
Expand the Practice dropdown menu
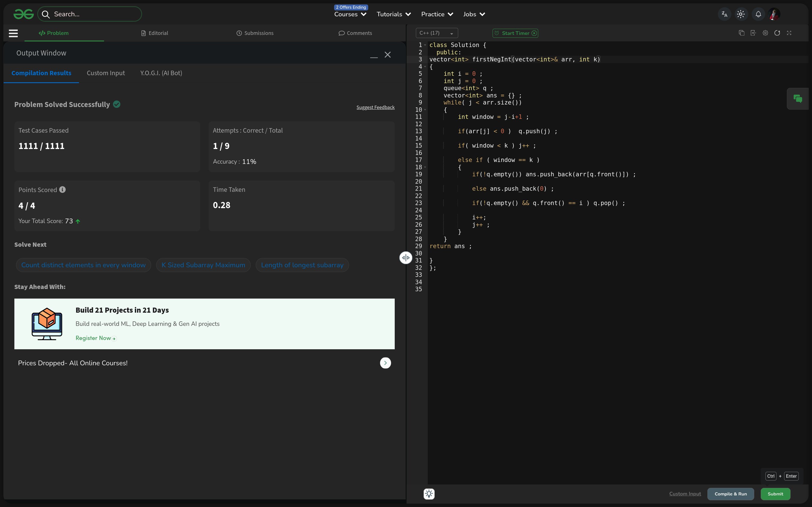coord(437,14)
